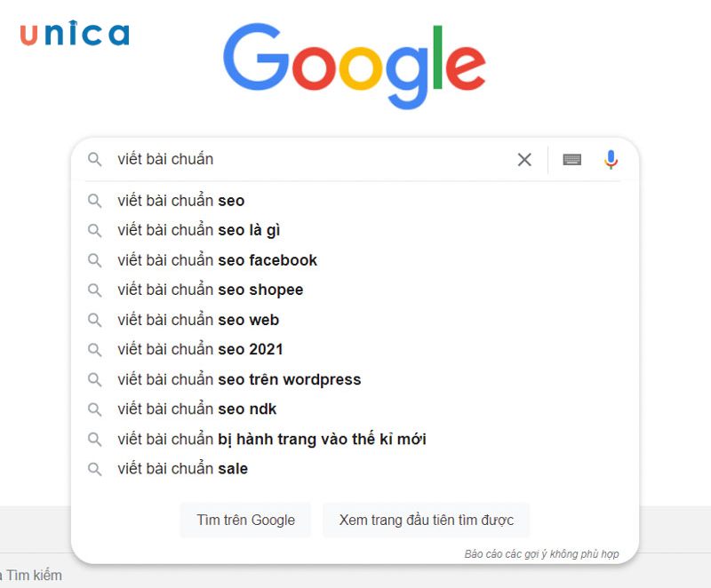
Task: Select 'viết bài chuẩn seo ndk' suggestion
Action: 197,409
